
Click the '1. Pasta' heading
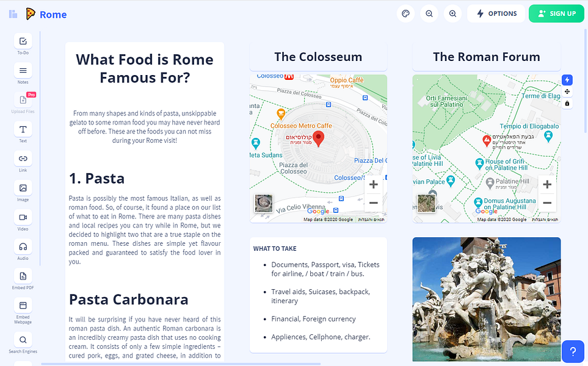tap(96, 178)
